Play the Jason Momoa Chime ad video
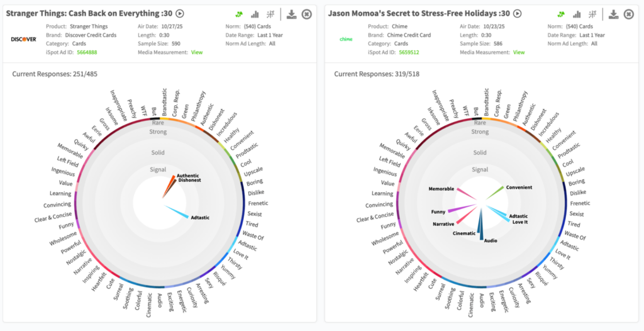Image resolution: width=644 pixels, height=331 pixels. tap(517, 13)
